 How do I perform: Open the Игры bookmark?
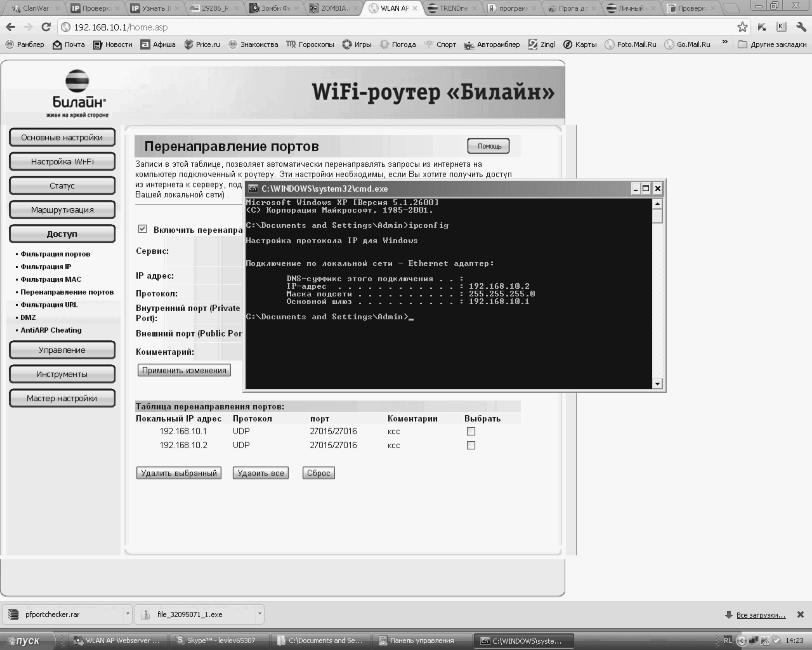(357, 45)
